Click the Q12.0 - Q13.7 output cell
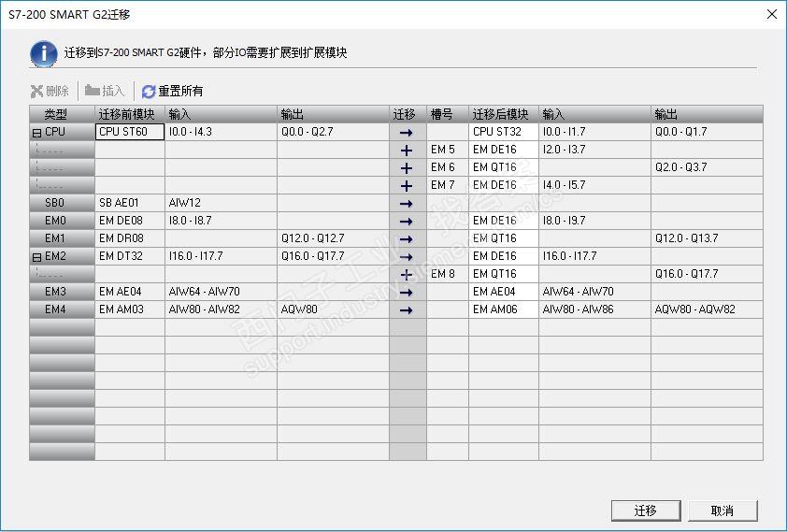Screen dimensions: 787x532 coord(707,239)
